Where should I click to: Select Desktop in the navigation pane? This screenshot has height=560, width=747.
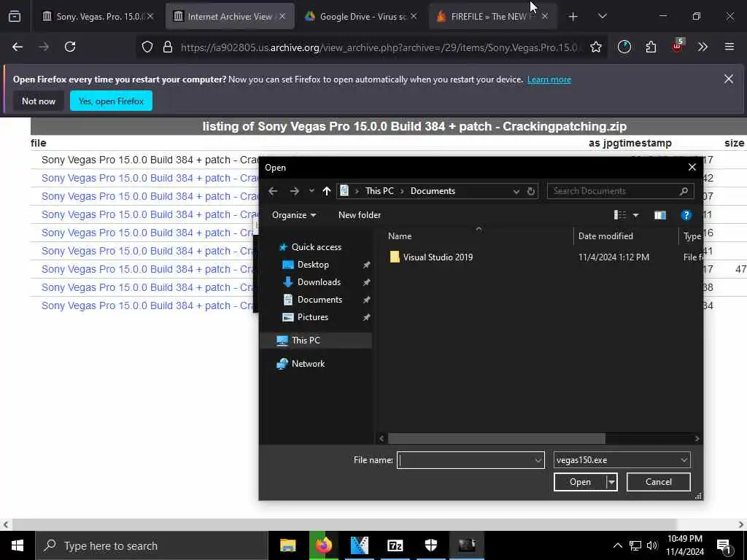click(x=313, y=265)
